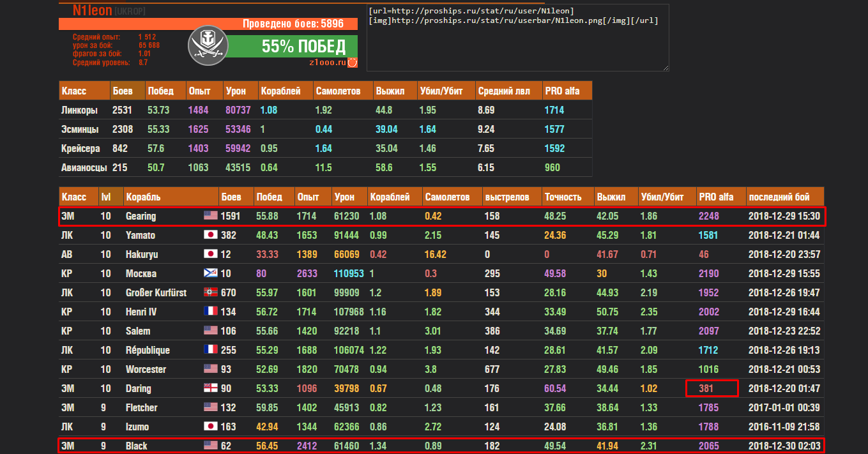
Task: Click Москва's damage value 110953
Action: click(349, 273)
